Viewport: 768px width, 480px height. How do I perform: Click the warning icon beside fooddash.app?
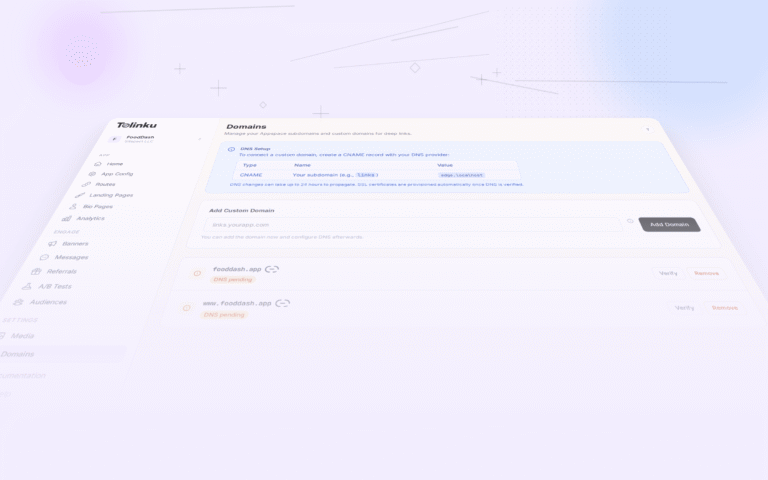click(x=197, y=273)
